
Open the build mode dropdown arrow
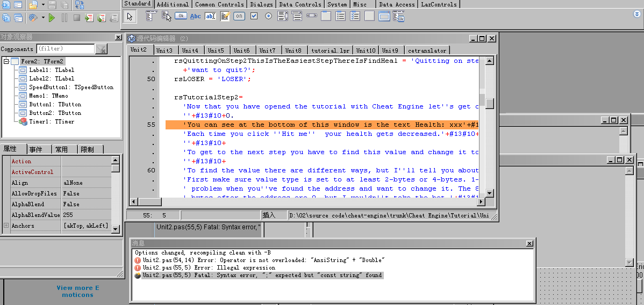click(x=42, y=18)
